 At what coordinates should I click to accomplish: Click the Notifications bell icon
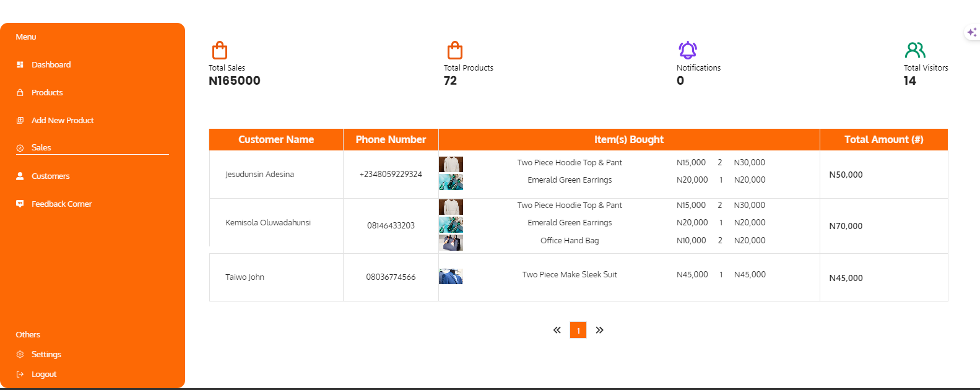tap(688, 50)
